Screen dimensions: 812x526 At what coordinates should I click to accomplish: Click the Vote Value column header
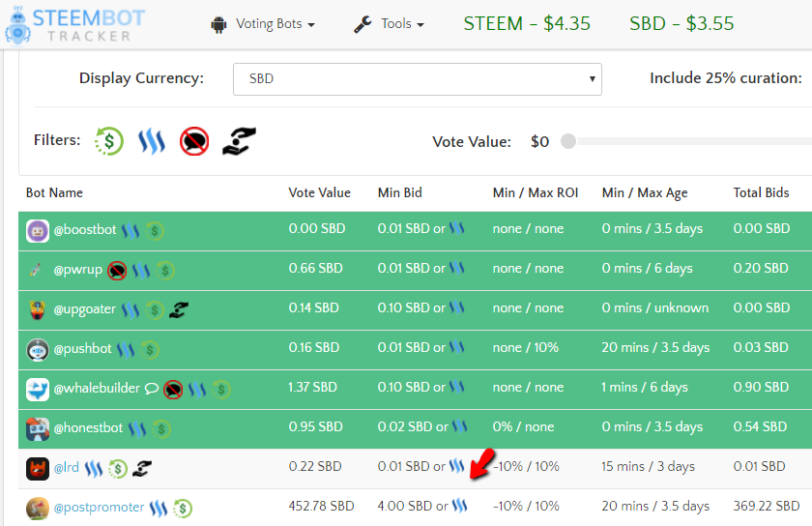click(x=320, y=192)
